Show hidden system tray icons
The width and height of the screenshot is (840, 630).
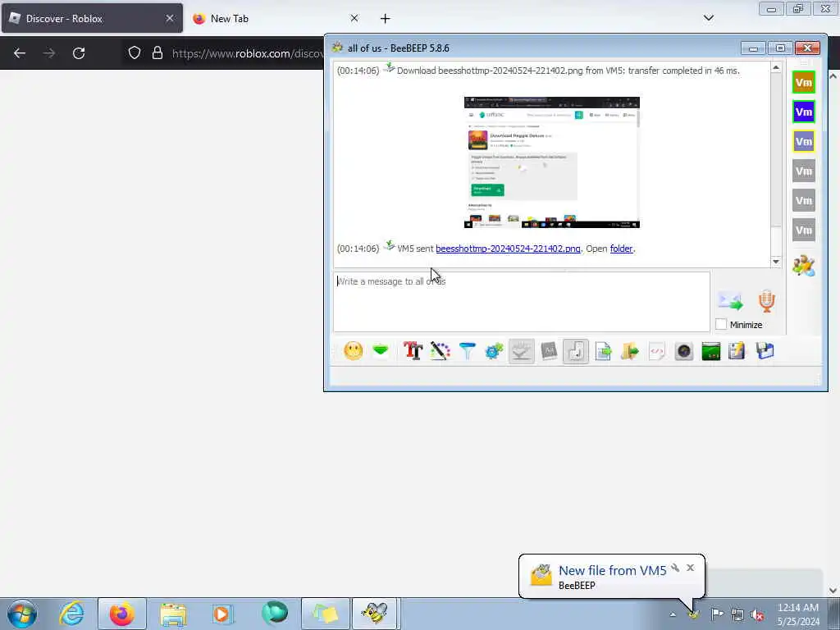pyautogui.click(x=673, y=614)
